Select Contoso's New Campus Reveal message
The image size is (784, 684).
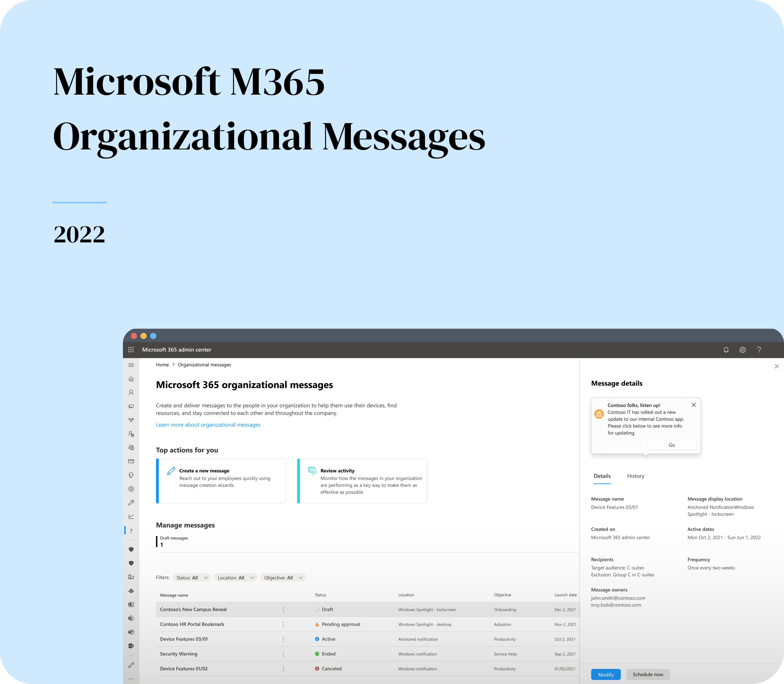click(x=193, y=610)
